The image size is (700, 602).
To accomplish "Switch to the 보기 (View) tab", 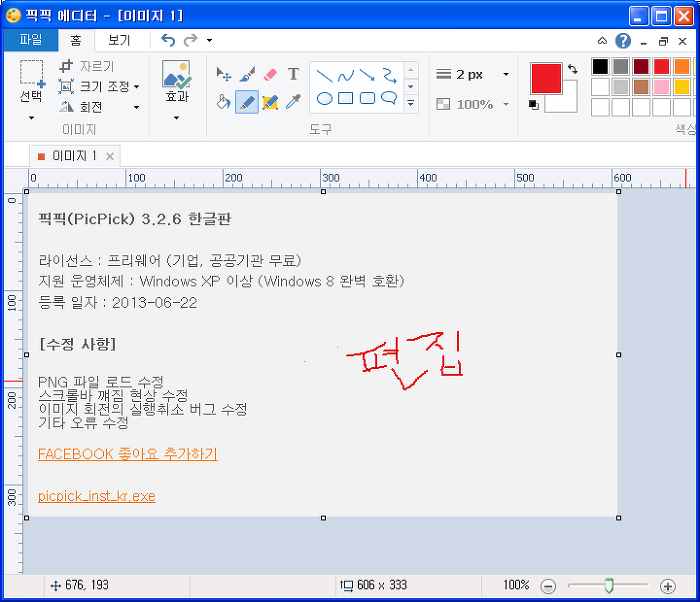I will tap(119, 40).
